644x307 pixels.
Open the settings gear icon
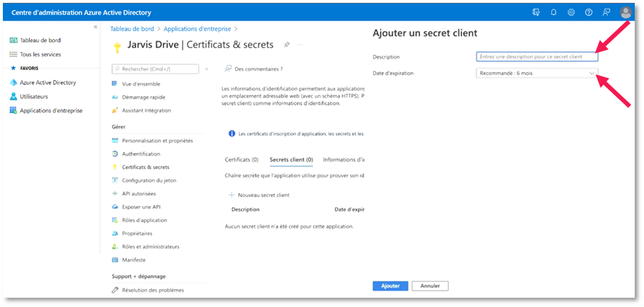pyautogui.click(x=571, y=13)
